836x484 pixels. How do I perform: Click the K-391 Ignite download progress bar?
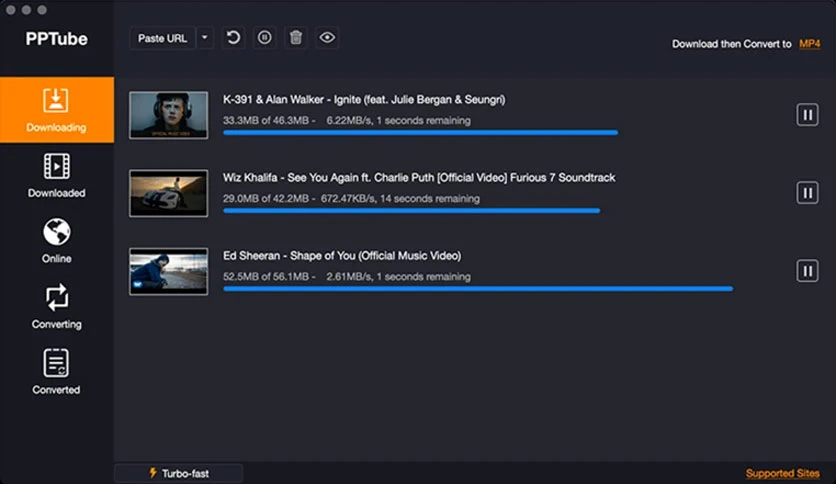pyautogui.click(x=421, y=133)
